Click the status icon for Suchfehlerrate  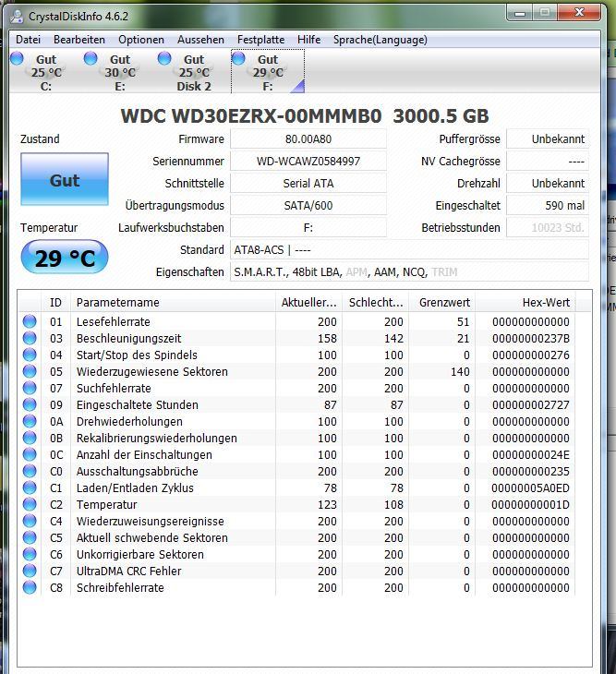point(30,388)
